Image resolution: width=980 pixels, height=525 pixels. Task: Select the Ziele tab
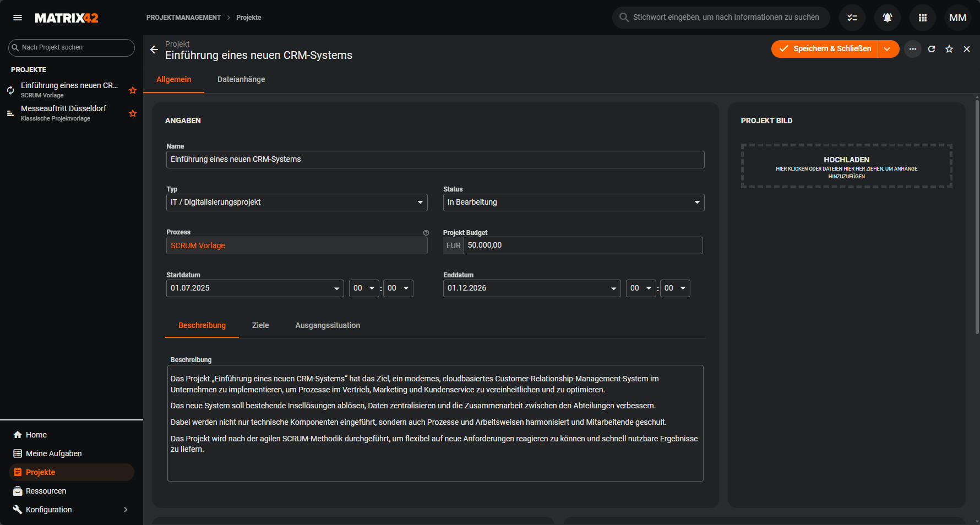pos(260,325)
